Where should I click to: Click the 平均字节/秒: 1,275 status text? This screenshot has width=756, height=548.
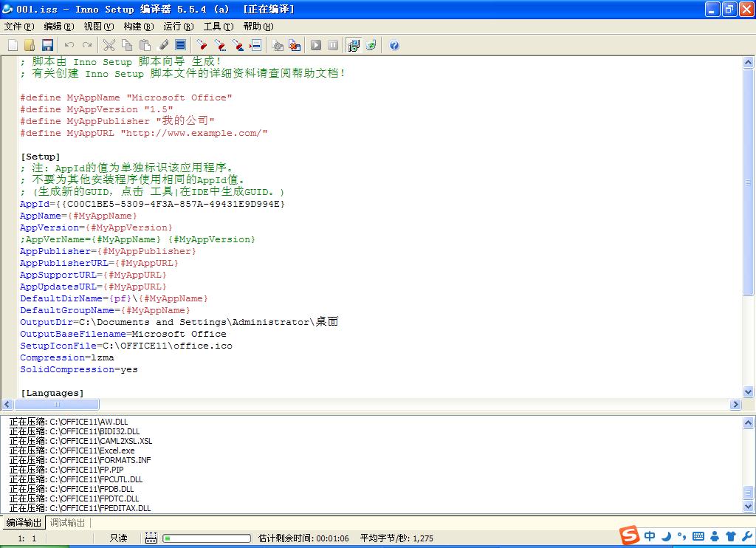tap(396, 538)
